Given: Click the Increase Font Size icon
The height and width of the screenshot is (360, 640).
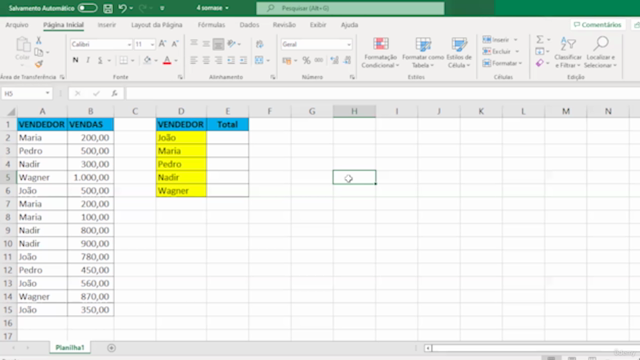Looking at the screenshot, I should 162,44.
